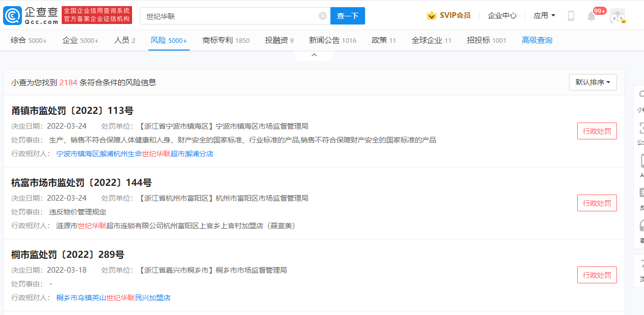Open 高级查询 advanced search
Screen dimensions: 644x315
coord(537,40)
